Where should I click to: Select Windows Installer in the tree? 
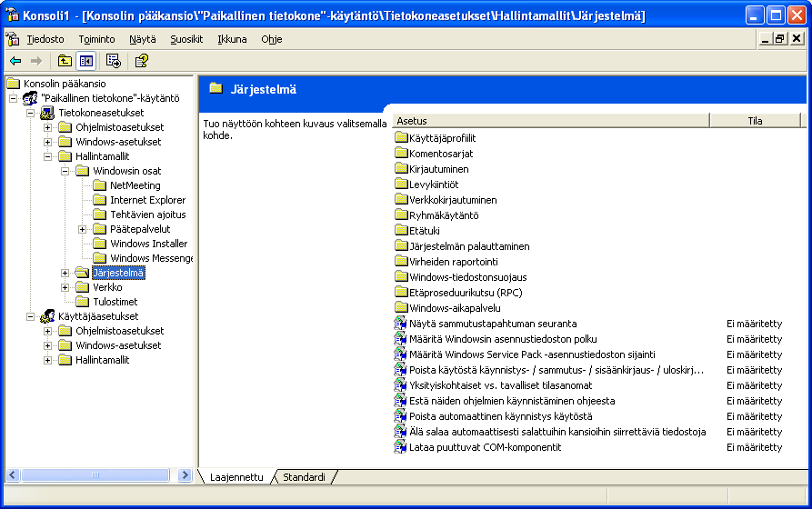(x=148, y=244)
